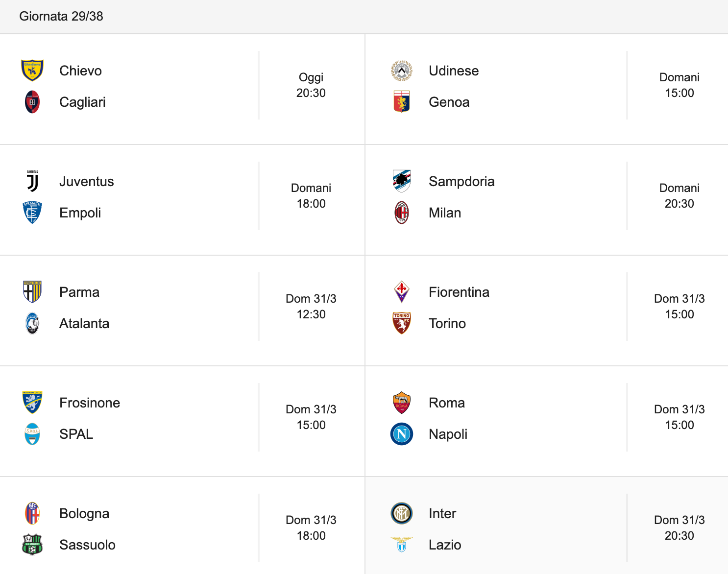728x574 pixels.
Task: Select the Fiorentina team name
Action: click(459, 292)
